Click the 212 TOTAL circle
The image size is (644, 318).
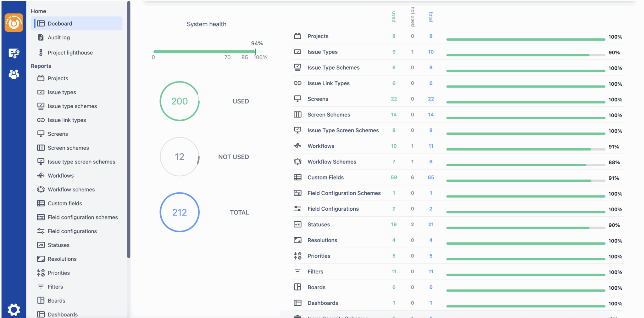[180, 212]
